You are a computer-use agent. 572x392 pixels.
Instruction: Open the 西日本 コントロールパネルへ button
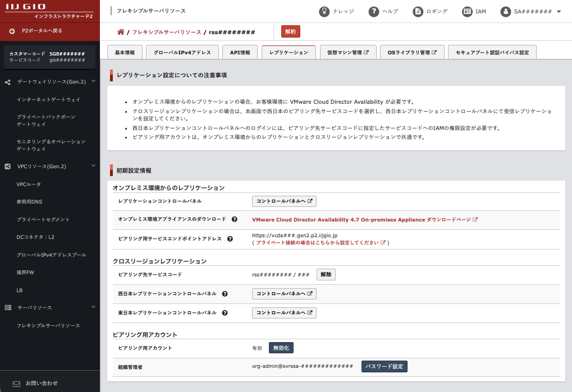click(x=284, y=294)
